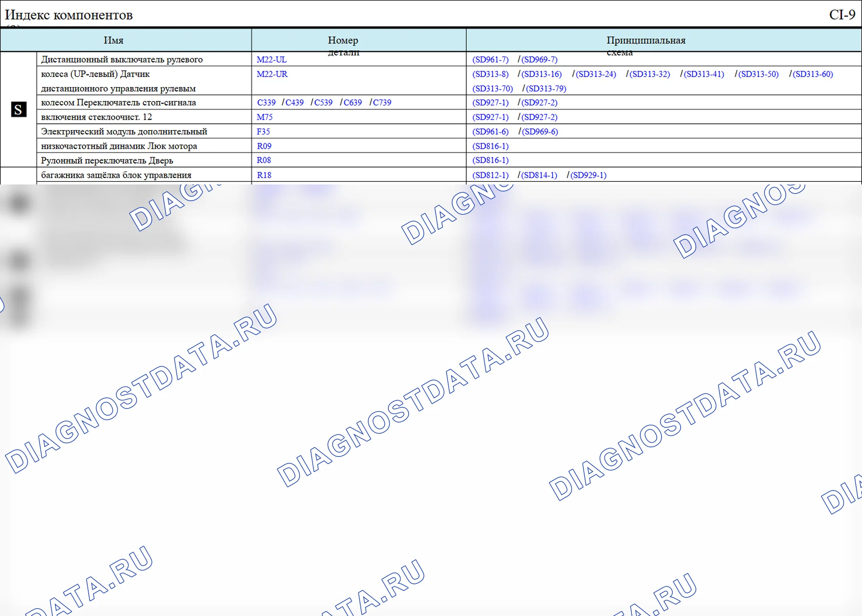The image size is (862, 616).
Task: Open schematic link (SD313-24)
Action: 596,74
